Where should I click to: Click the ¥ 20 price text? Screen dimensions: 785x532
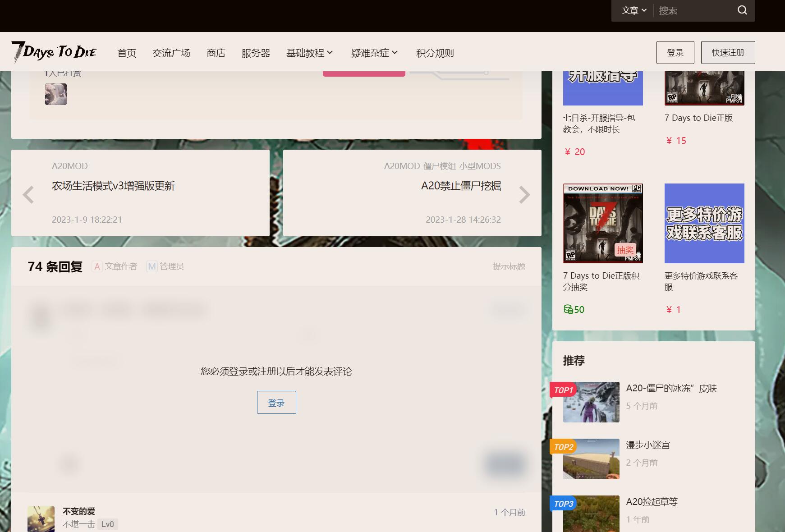[x=574, y=152]
